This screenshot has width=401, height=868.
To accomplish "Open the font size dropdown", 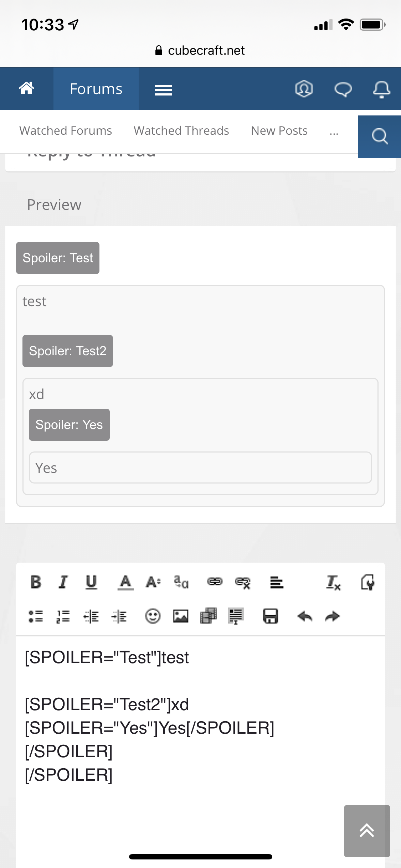I will tap(153, 582).
